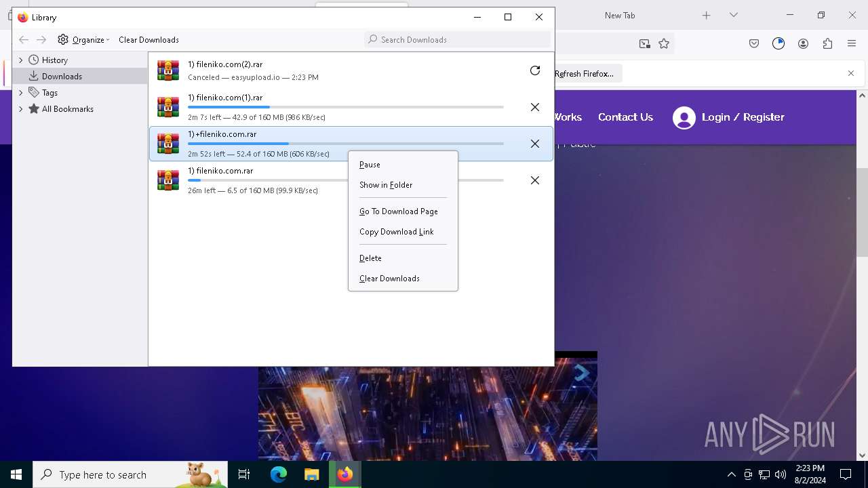The height and width of the screenshot is (488, 868).
Task: Click the arrow on the page banner image
Action: point(582,373)
